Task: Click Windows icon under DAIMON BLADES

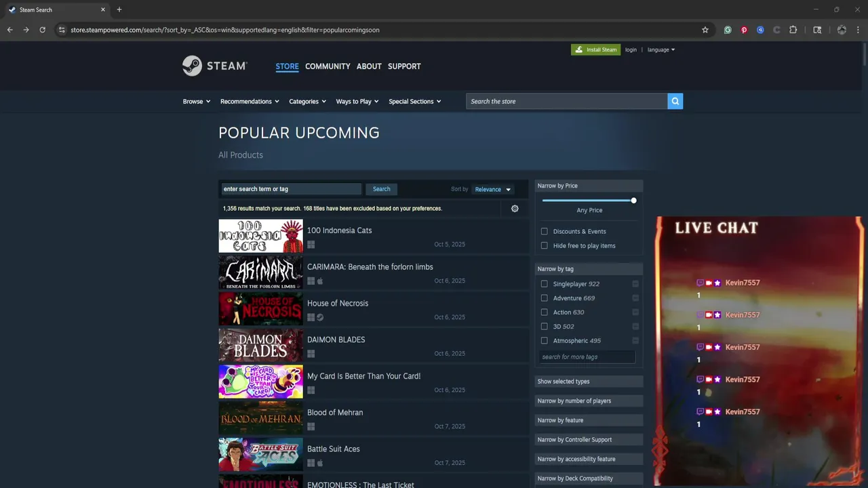Action: pyautogui.click(x=311, y=354)
